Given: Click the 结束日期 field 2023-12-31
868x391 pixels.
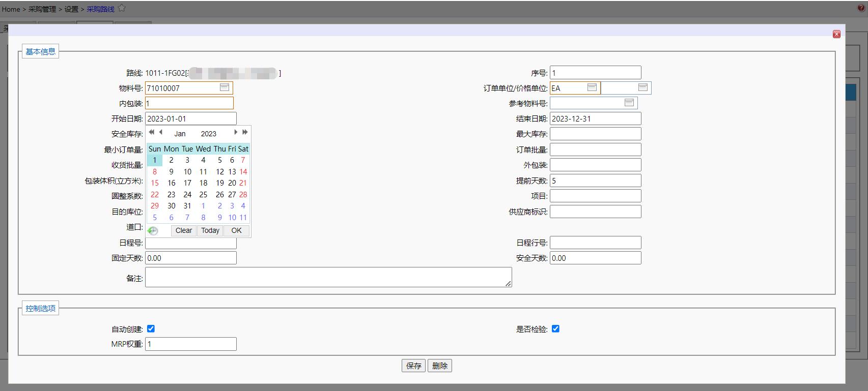Looking at the screenshot, I should pyautogui.click(x=596, y=118).
